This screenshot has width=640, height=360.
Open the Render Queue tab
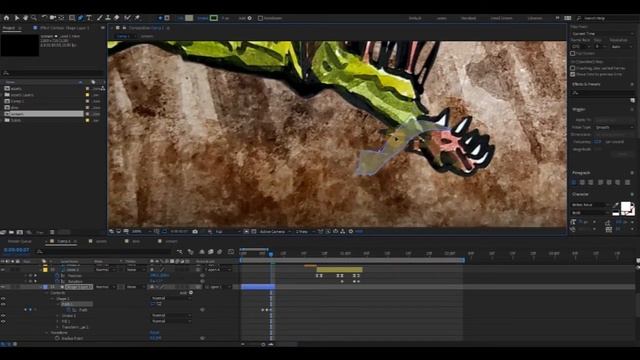(19, 241)
